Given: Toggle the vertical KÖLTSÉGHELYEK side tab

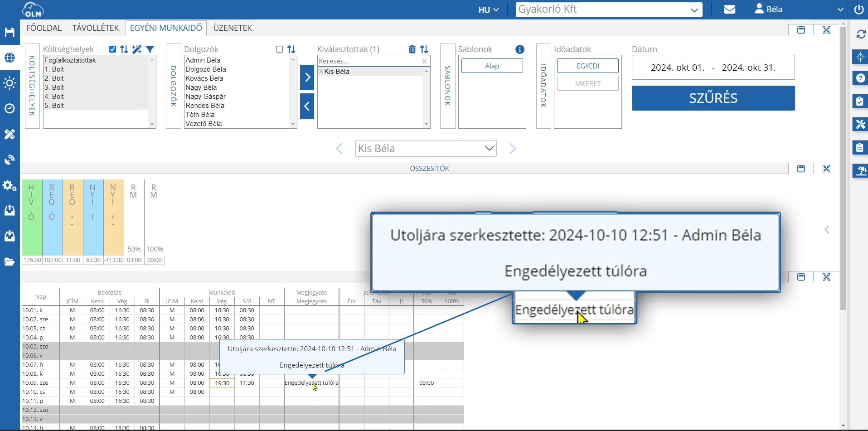Looking at the screenshot, I should 32,86.
